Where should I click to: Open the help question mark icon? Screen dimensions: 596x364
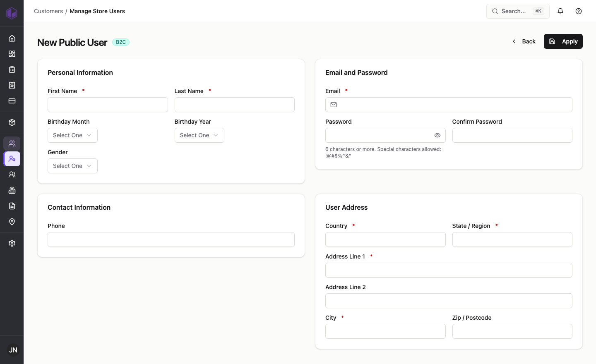point(579,11)
